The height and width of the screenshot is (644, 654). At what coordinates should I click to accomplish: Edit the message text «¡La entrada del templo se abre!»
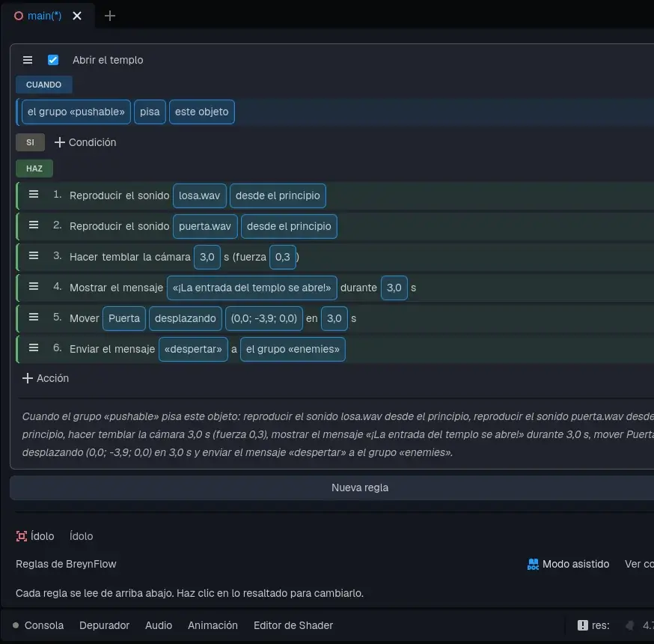252,288
